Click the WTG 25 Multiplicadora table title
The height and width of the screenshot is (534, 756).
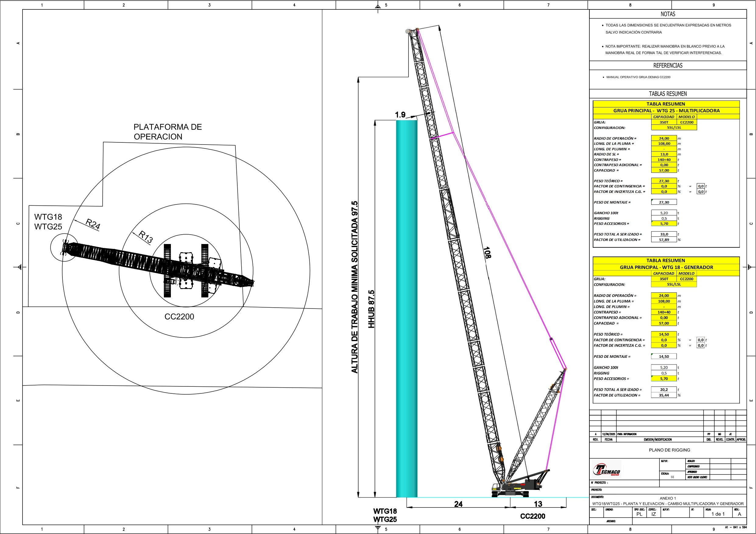tap(666, 110)
